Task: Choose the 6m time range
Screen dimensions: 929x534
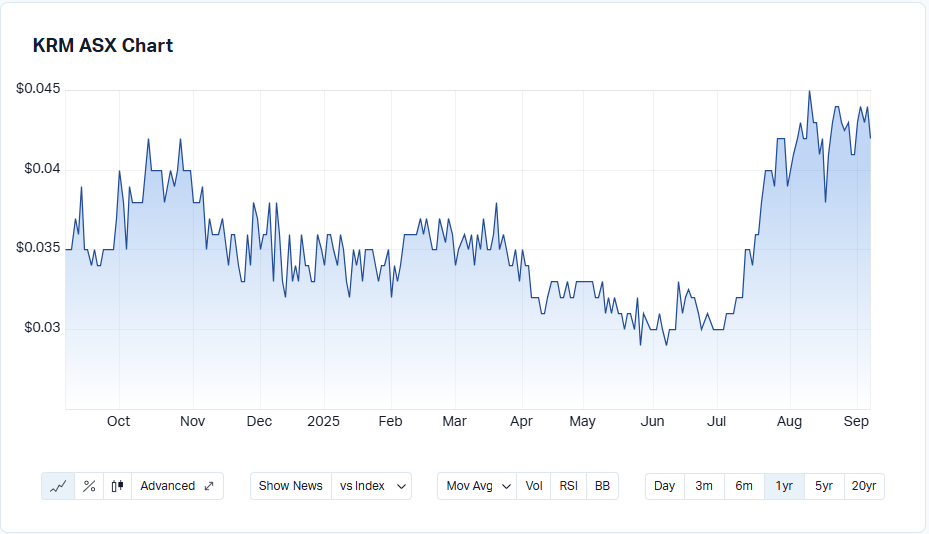Action: (x=744, y=486)
